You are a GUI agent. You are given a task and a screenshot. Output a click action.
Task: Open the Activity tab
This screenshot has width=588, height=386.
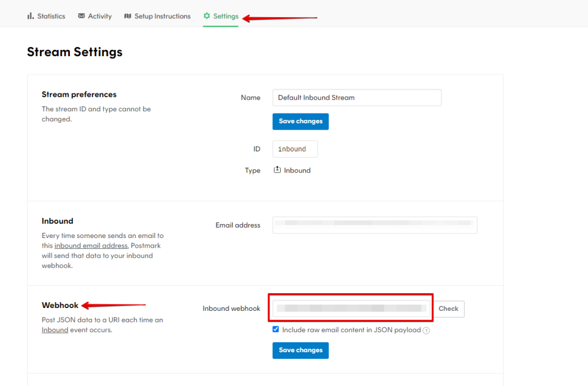[x=99, y=16]
